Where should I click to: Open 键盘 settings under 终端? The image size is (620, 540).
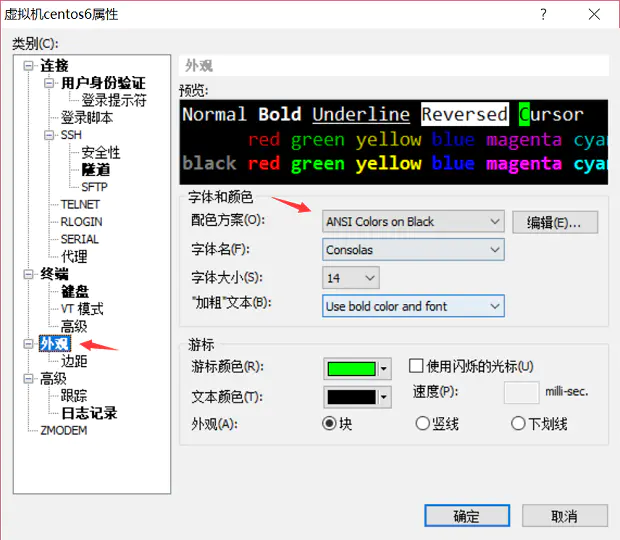[x=75, y=291]
